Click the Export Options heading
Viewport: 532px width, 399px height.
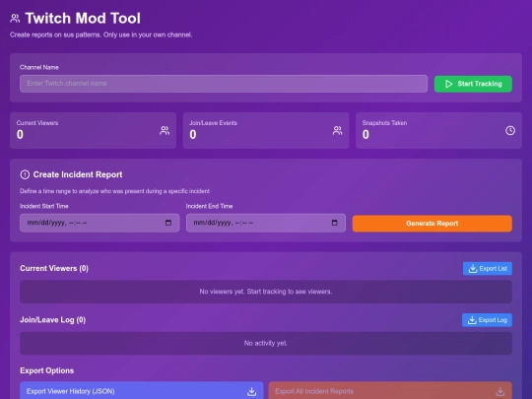[47, 370]
